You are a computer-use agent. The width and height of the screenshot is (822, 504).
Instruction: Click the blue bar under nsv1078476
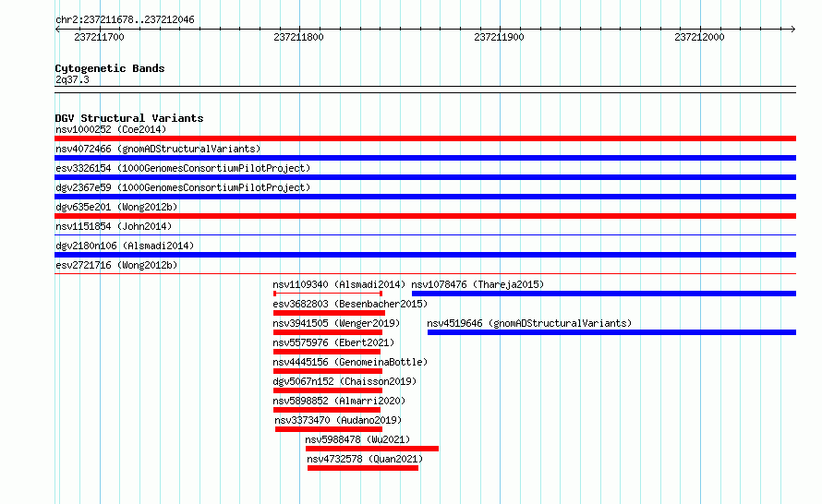[x=604, y=294]
